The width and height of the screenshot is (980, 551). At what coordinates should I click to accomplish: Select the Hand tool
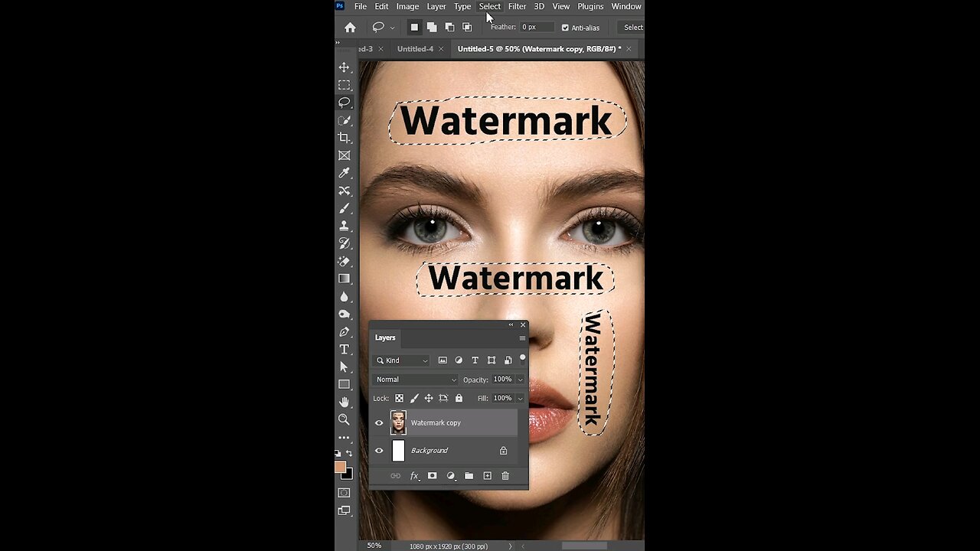[345, 402]
